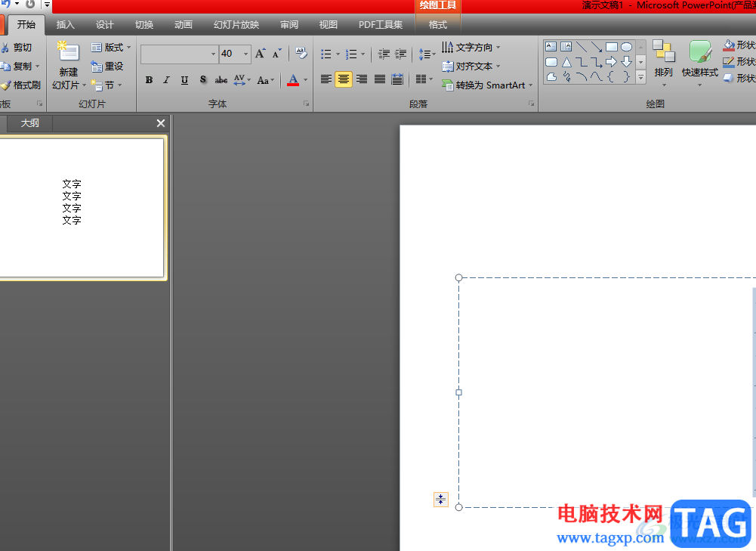This screenshot has height=551, width=756.
Task: Open Drawing Tools Format 格式 tab
Action: 438,25
